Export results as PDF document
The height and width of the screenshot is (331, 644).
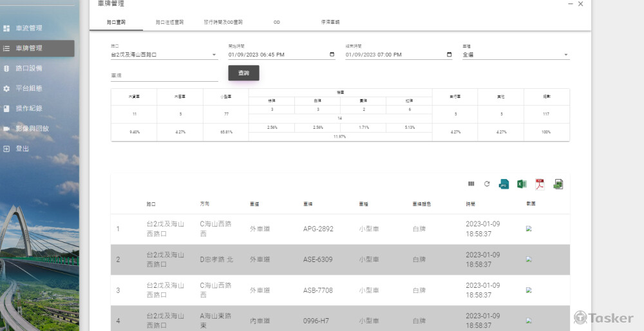[540, 184]
